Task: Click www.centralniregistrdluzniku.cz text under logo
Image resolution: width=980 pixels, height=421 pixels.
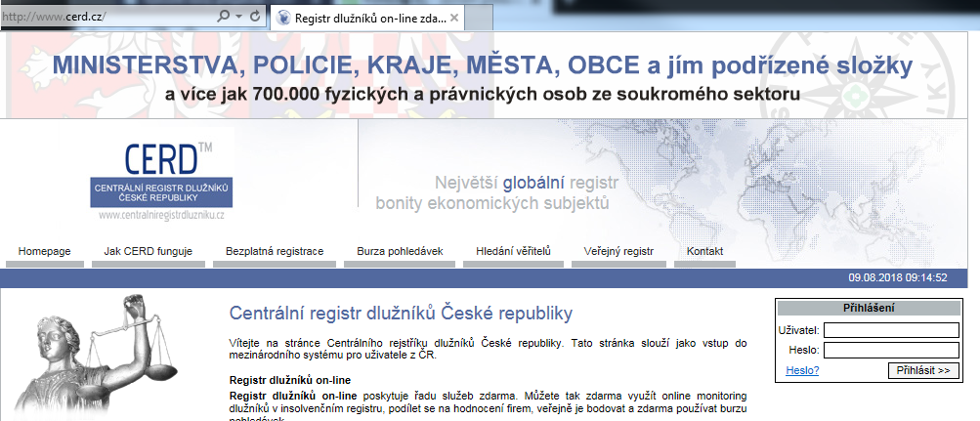Action: [161, 215]
